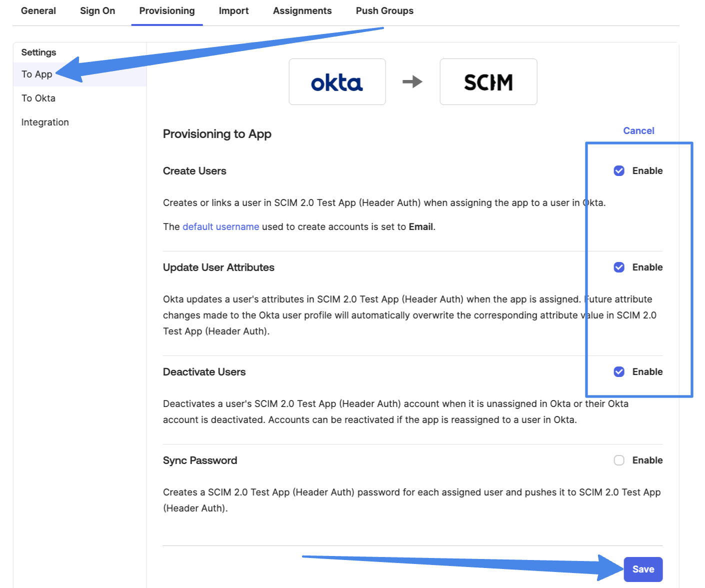Click the Update User Attributes title
Image resolution: width=705 pixels, height=588 pixels.
click(218, 267)
